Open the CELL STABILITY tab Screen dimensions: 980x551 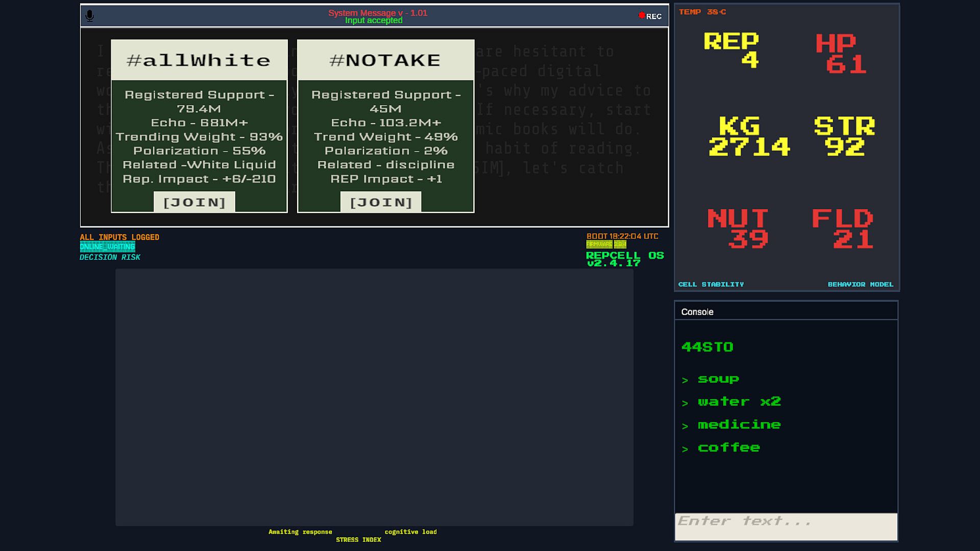(x=710, y=284)
